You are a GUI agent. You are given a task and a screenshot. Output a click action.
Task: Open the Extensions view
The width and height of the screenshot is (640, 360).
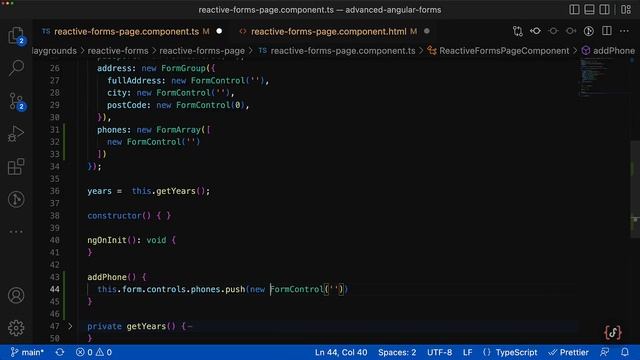coord(16,167)
